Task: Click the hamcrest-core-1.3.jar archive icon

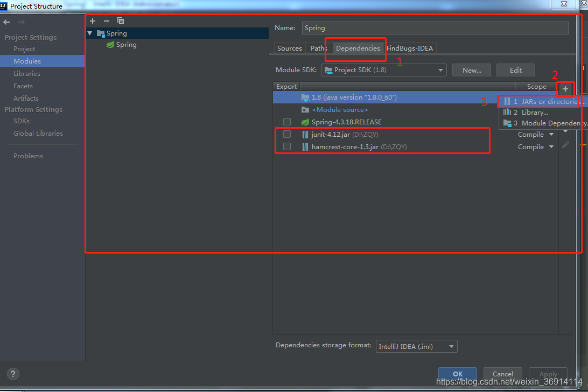Action: coord(305,146)
